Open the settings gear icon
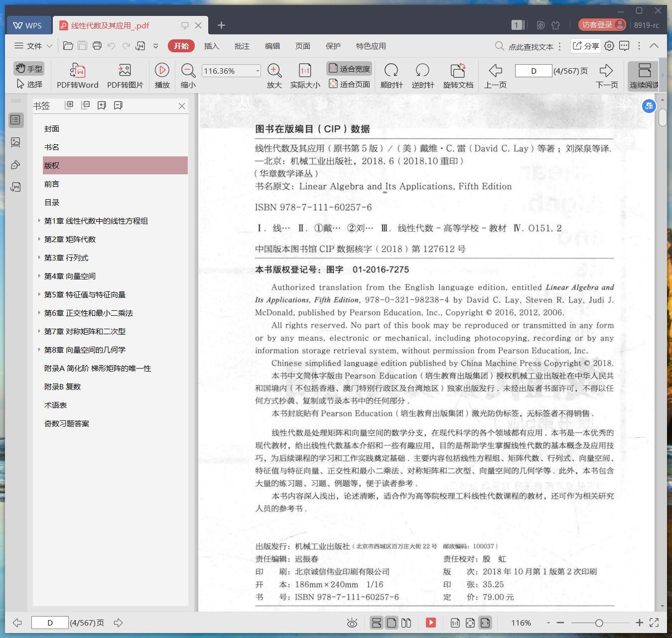The image size is (672, 638). (609, 46)
